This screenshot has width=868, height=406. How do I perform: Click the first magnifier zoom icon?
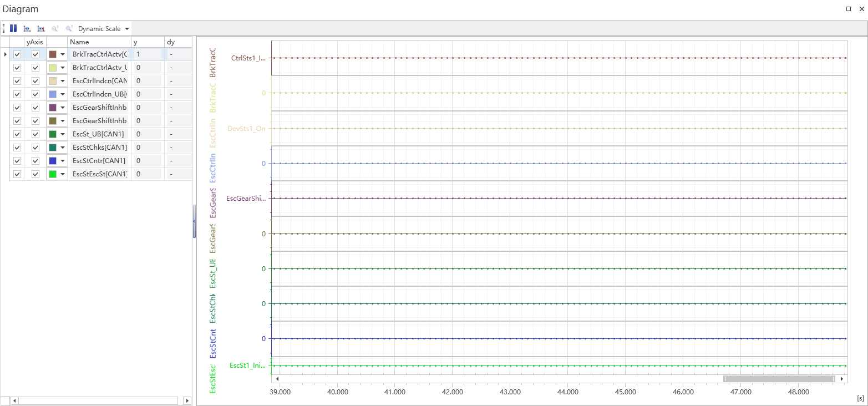[x=55, y=28]
